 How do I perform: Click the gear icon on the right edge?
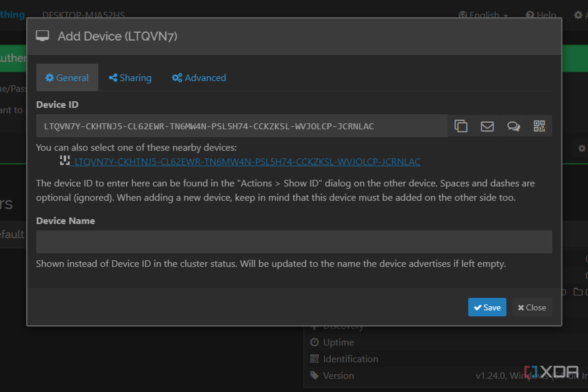582,148
